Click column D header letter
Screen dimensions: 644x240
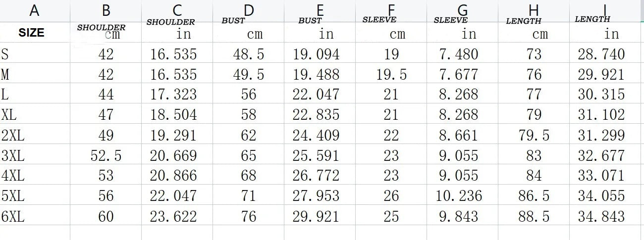[249, 10]
